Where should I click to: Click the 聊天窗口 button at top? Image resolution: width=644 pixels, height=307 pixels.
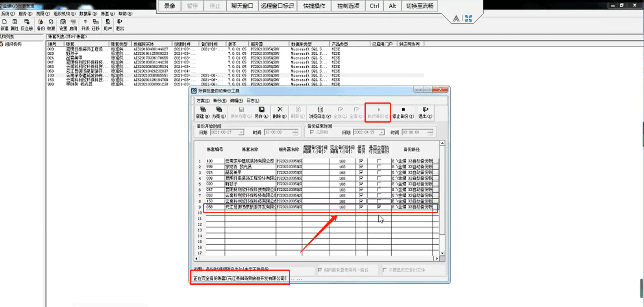click(x=242, y=6)
